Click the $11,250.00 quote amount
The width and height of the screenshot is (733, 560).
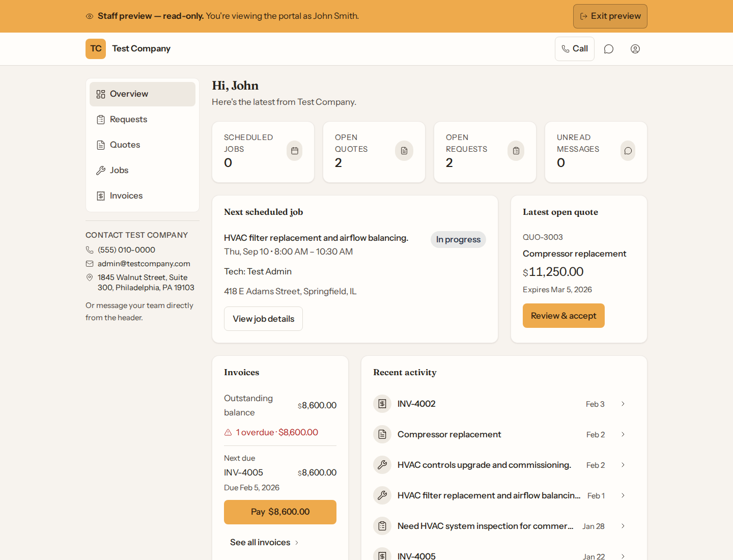coord(553,272)
